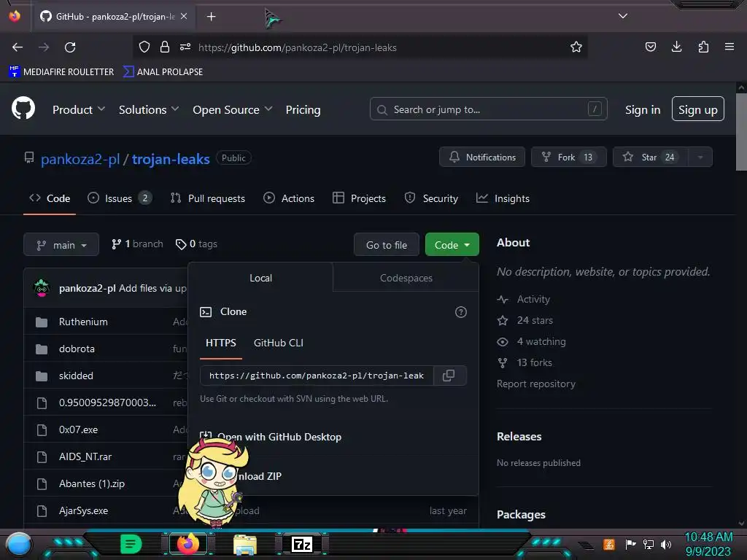
Task: Click the Sign up button
Action: 698,109
